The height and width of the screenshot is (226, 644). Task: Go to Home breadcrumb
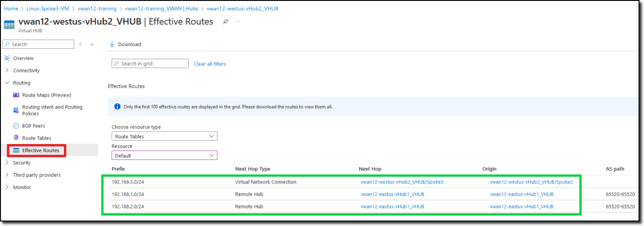(11, 9)
